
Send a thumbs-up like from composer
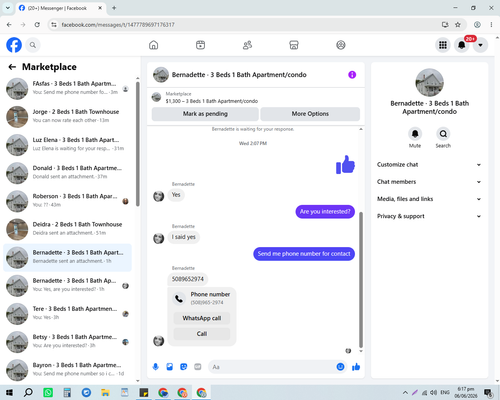(356, 367)
